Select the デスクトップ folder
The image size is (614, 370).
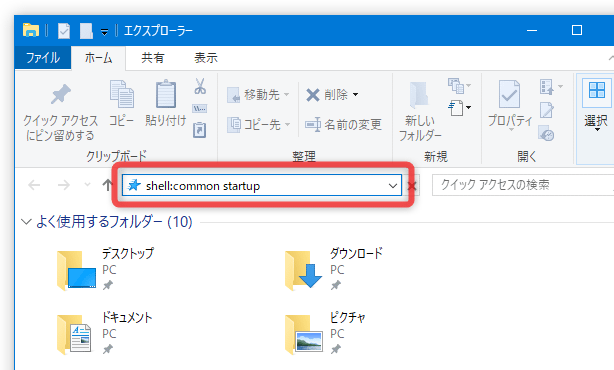[106, 269]
